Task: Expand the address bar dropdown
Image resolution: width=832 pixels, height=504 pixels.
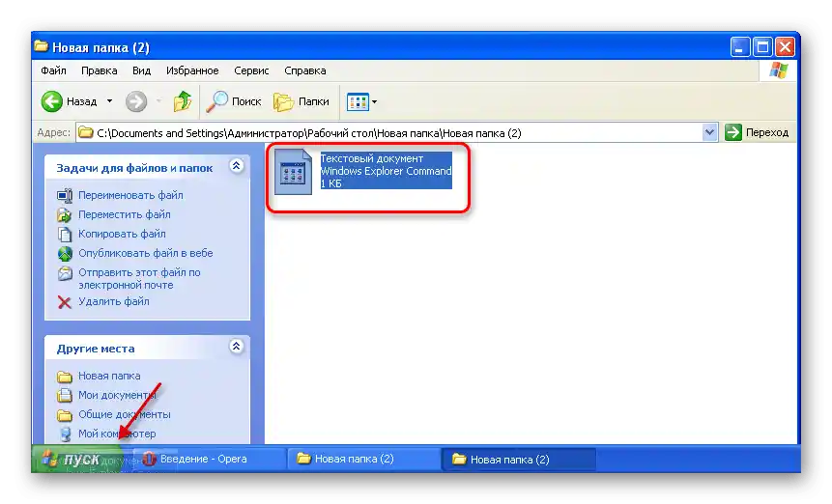Action: (709, 132)
